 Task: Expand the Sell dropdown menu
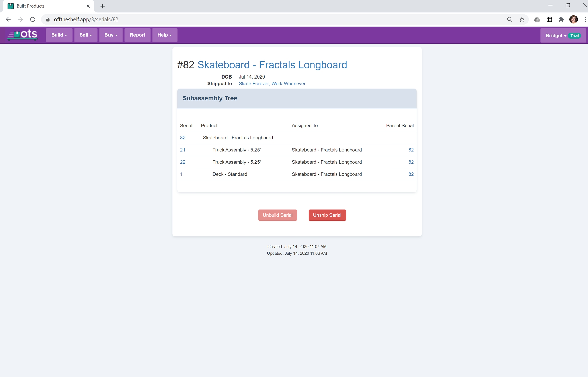(x=85, y=35)
